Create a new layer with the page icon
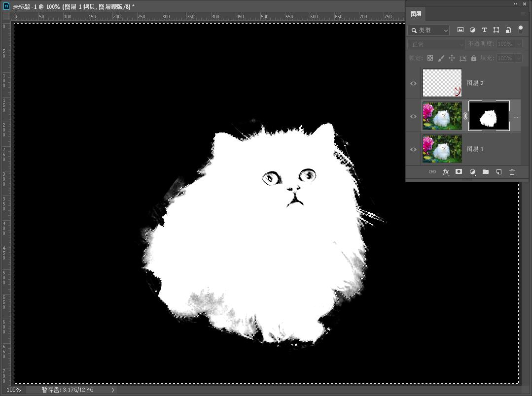This screenshot has width=532, height=396. point(498,172)
